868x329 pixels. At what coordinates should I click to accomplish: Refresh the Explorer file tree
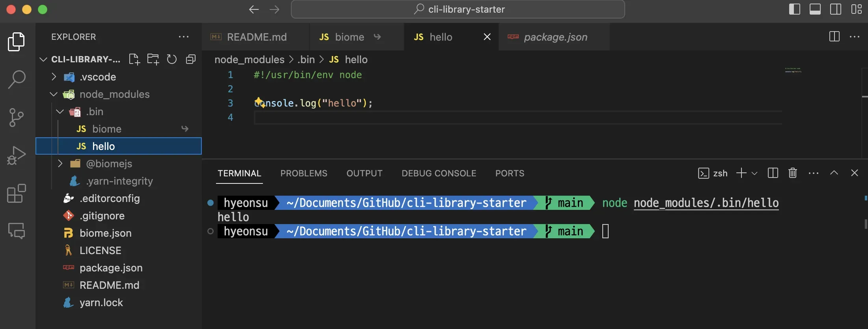click(171, 59)
